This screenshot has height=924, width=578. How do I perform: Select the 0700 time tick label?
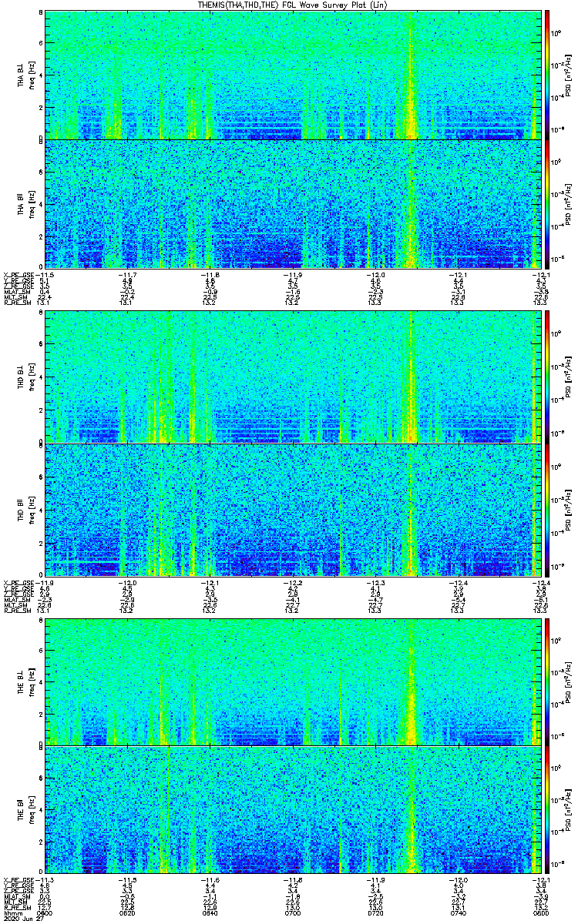tap(293, 912)
